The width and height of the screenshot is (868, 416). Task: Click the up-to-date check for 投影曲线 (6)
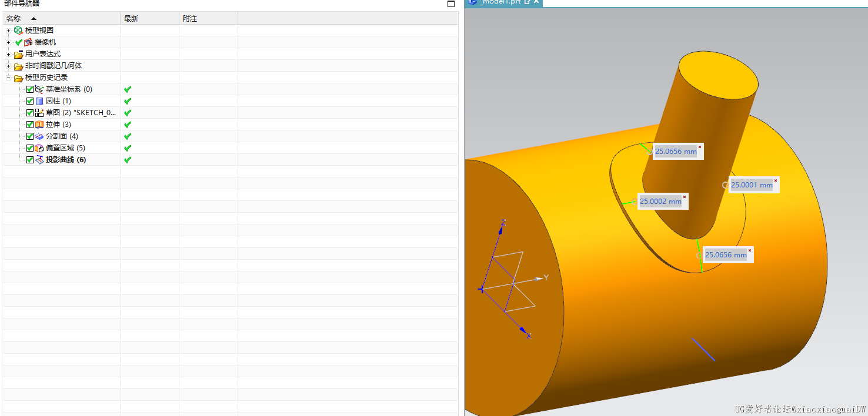click(128, 160)
